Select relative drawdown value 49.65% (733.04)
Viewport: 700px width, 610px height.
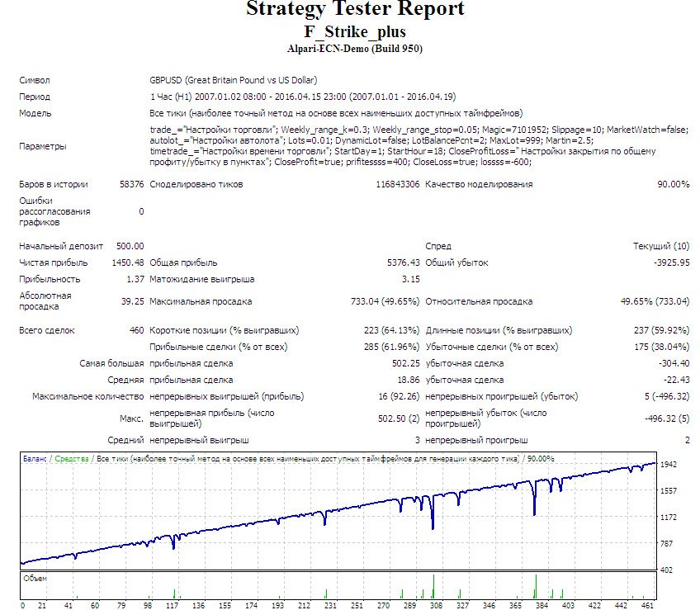(x=655, y=302)
